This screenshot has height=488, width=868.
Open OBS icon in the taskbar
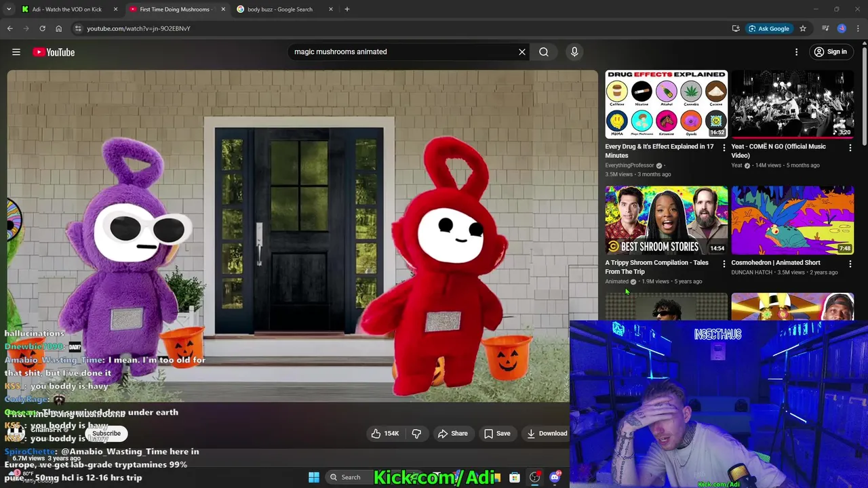click(535, 477)
